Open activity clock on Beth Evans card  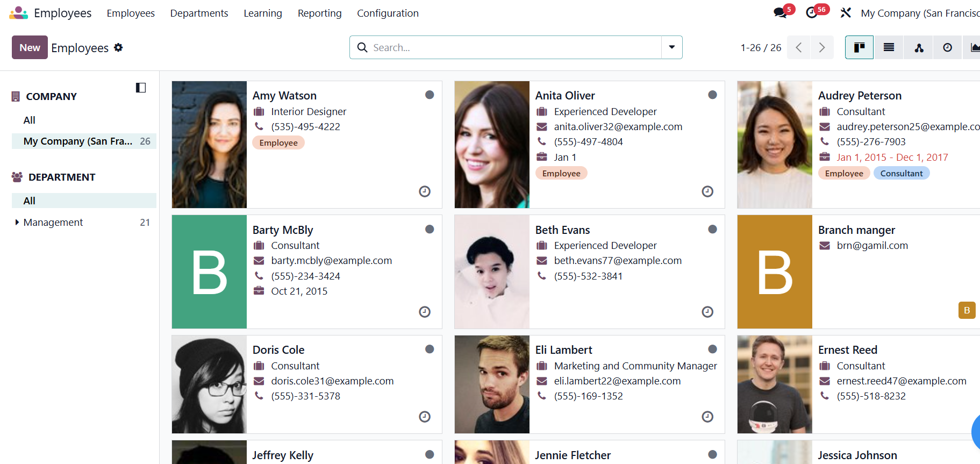pyautogui.click(x=707, y=312)
